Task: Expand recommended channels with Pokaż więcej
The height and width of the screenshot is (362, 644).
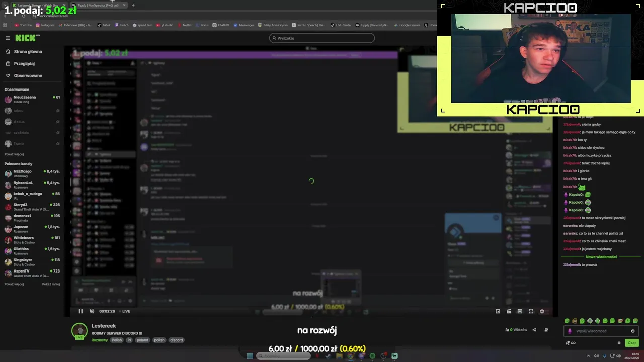Action: 14,284
